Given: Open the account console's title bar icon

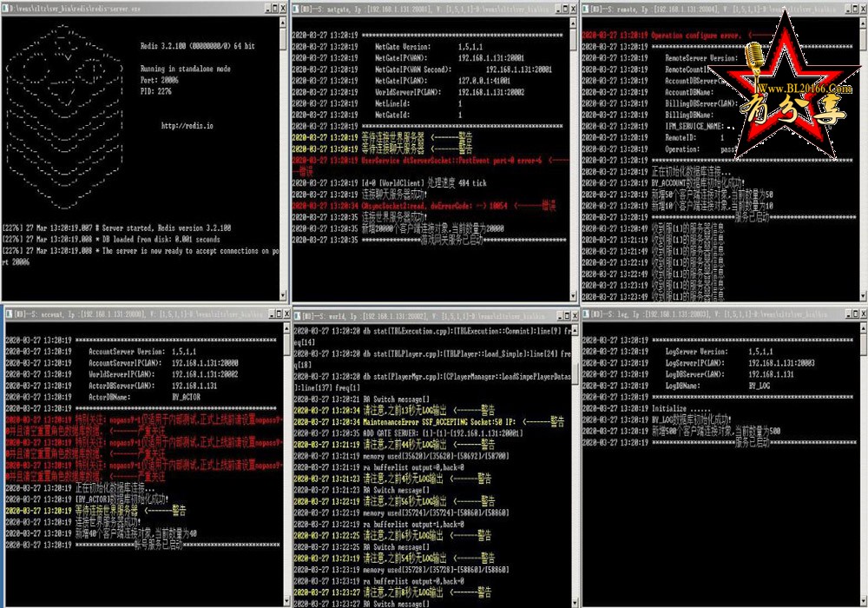Looking at the screenshot, I should coord(9,314).
